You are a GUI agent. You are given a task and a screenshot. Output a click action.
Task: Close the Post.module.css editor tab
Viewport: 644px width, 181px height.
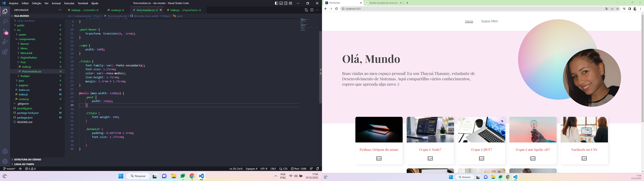pyautogui.click(x=161, y=10)
